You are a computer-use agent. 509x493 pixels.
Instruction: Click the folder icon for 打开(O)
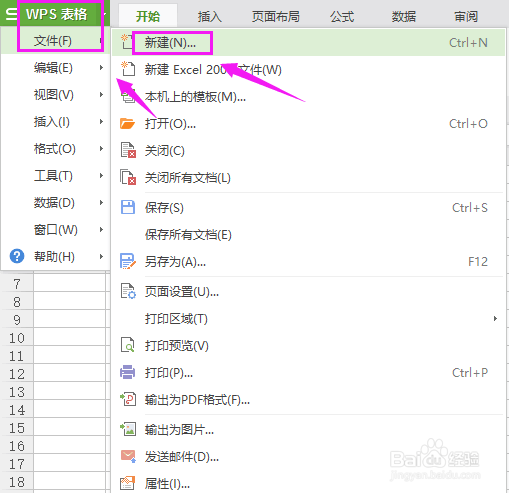point(127,124)
